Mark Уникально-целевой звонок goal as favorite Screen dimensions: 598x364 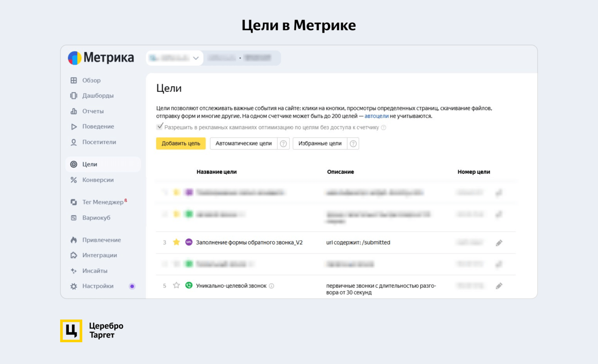coord(176,285)
